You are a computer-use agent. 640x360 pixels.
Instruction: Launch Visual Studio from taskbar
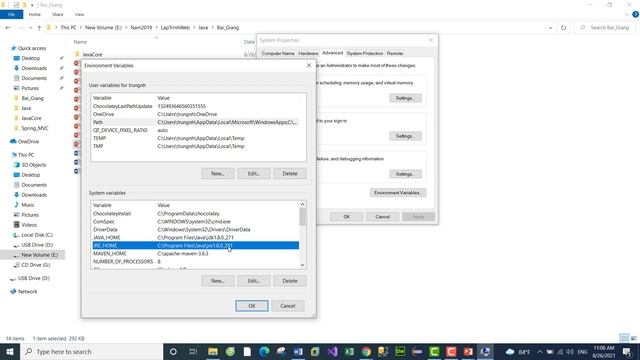click(x=332, y=351)
